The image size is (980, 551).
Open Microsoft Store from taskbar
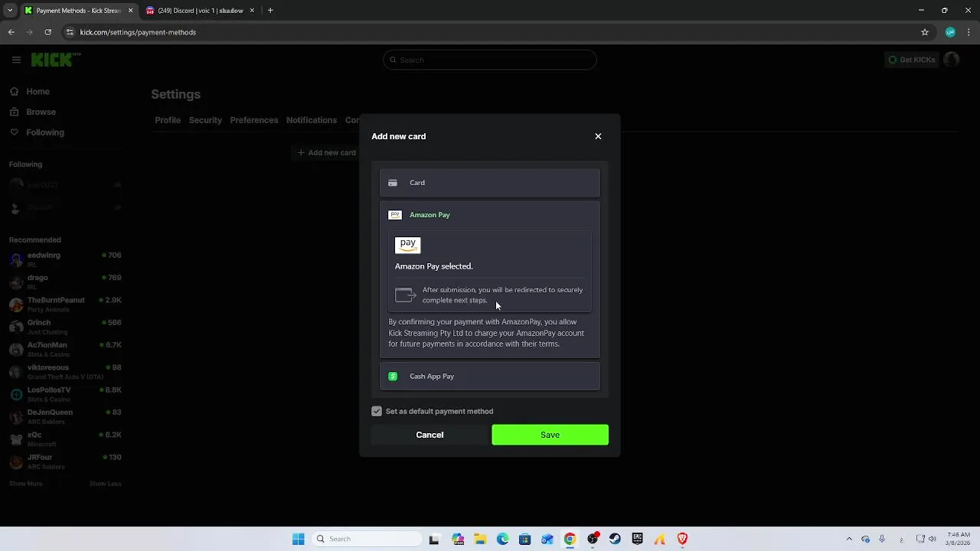524,539
